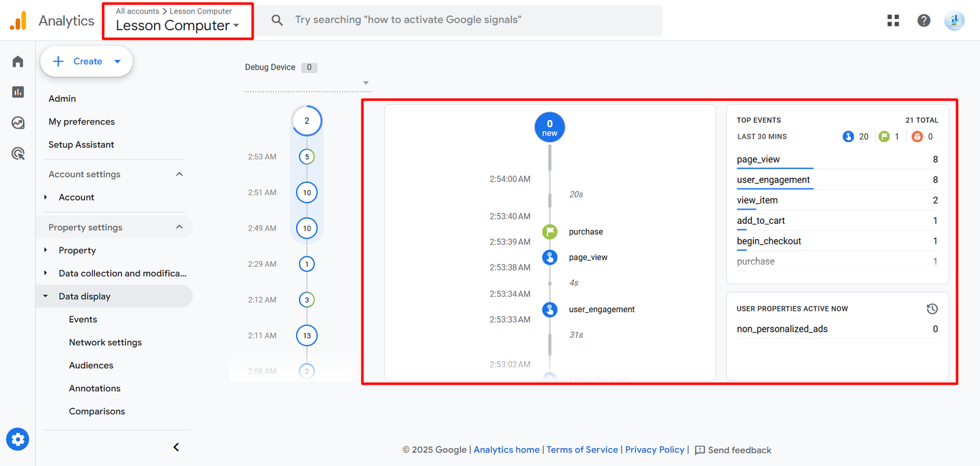Open the Advertising icon in left rail
Viewport: 980px width, 466px height.
18,153
